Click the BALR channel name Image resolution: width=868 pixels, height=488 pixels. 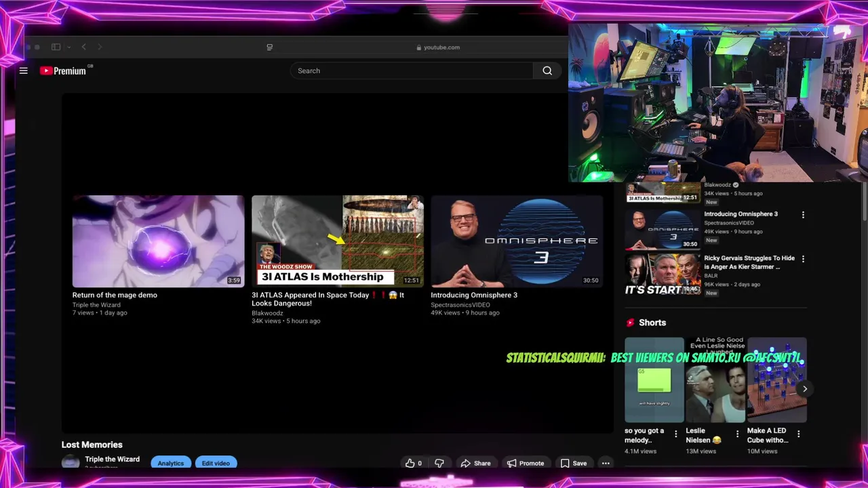tap(711, 276)
